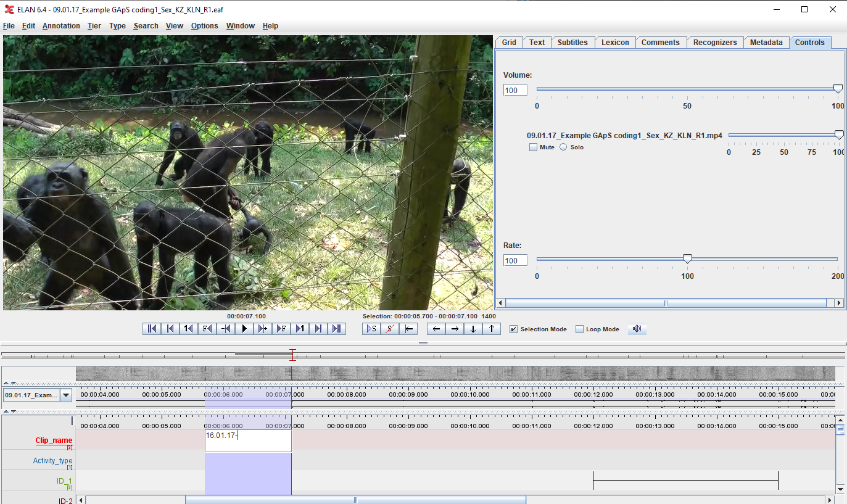Click the tier panel scroll up arrow
Screen dimensions: 847x504
[x=840, y=419]
